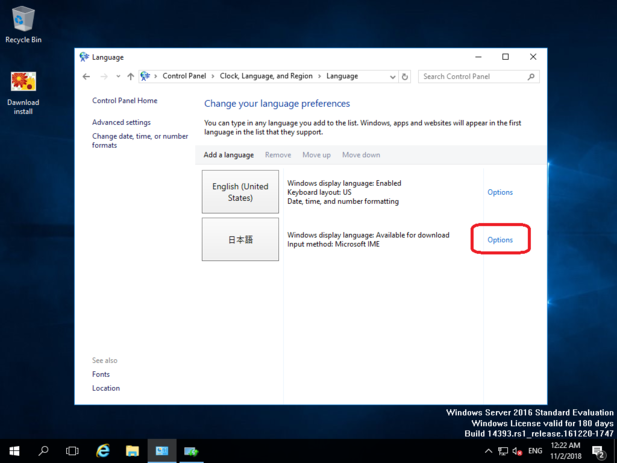Maximize the Language window
Viewport: 617px width, 463px height.
(x=505, y=57)
